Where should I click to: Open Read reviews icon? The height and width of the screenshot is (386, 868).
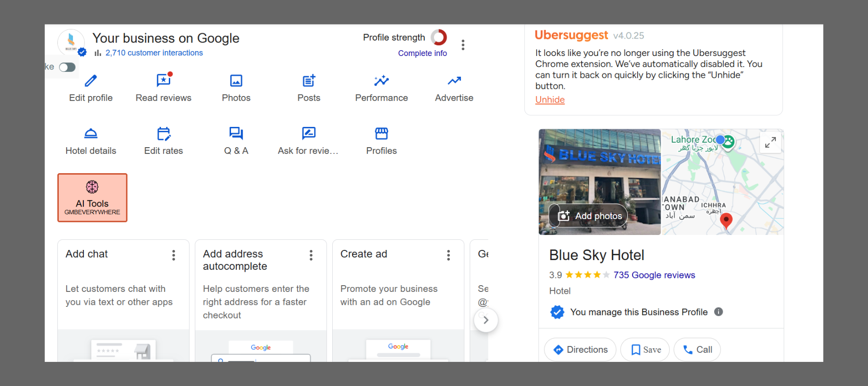(163, 81)
